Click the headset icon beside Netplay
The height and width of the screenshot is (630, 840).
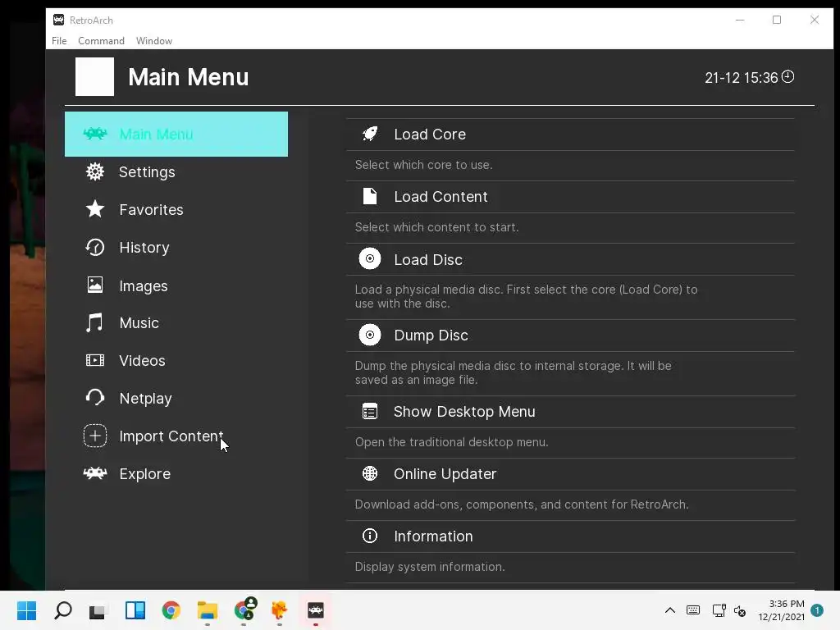pos(95,398)
